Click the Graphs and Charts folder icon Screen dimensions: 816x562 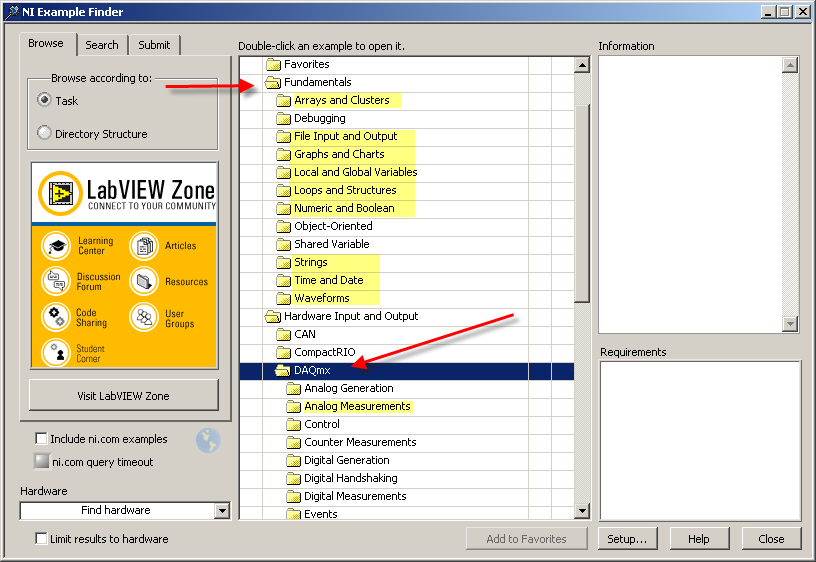point(284,155)
